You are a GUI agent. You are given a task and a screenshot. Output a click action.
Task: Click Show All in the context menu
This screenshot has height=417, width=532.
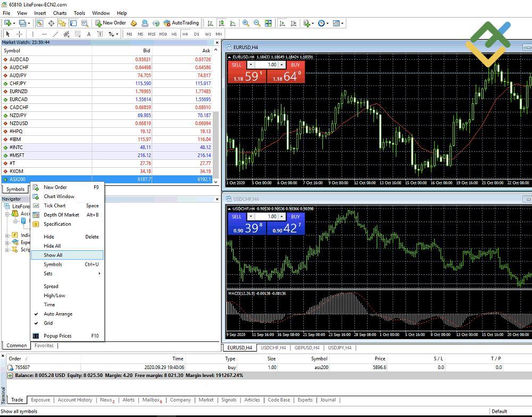(x=53, y=255)
